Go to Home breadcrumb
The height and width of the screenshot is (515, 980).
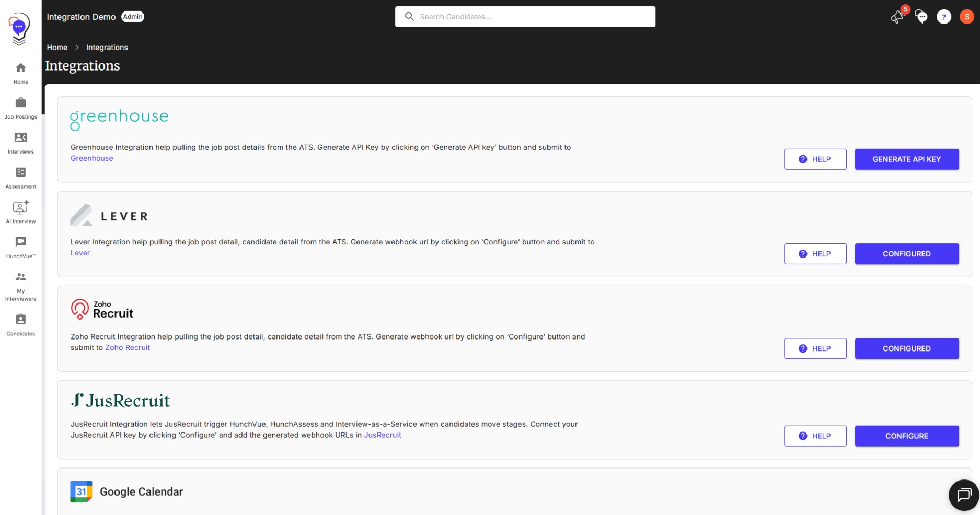click(57, 48)
